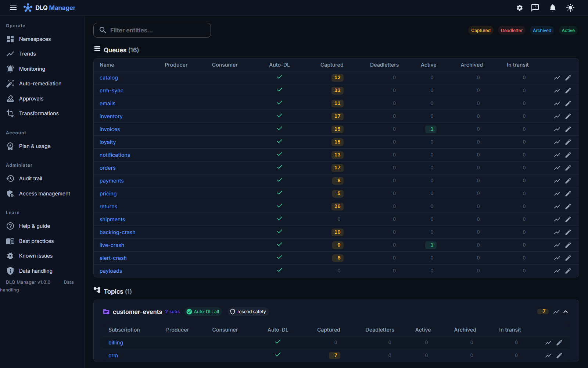Open the backlog-crash queue
588x368 pixels.
coord(118,232)
